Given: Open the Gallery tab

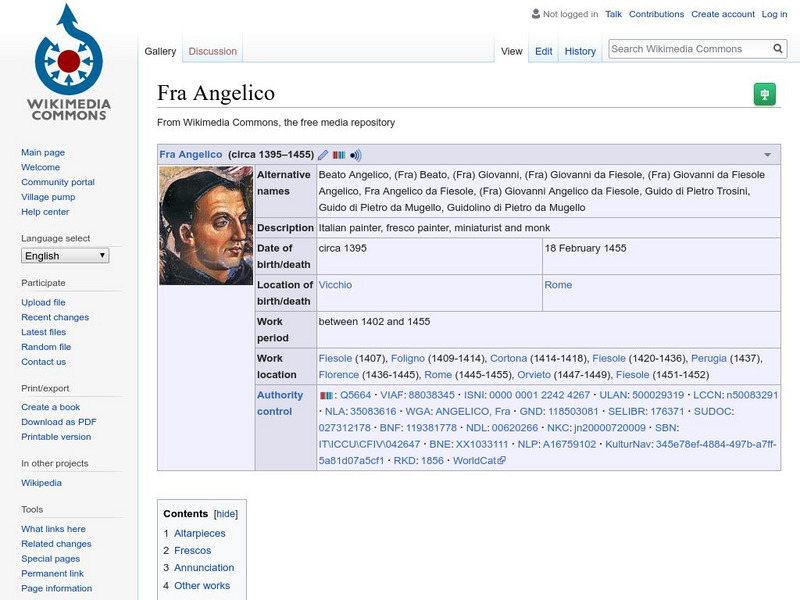Looking at the screenshot, I should pos(160,51).
